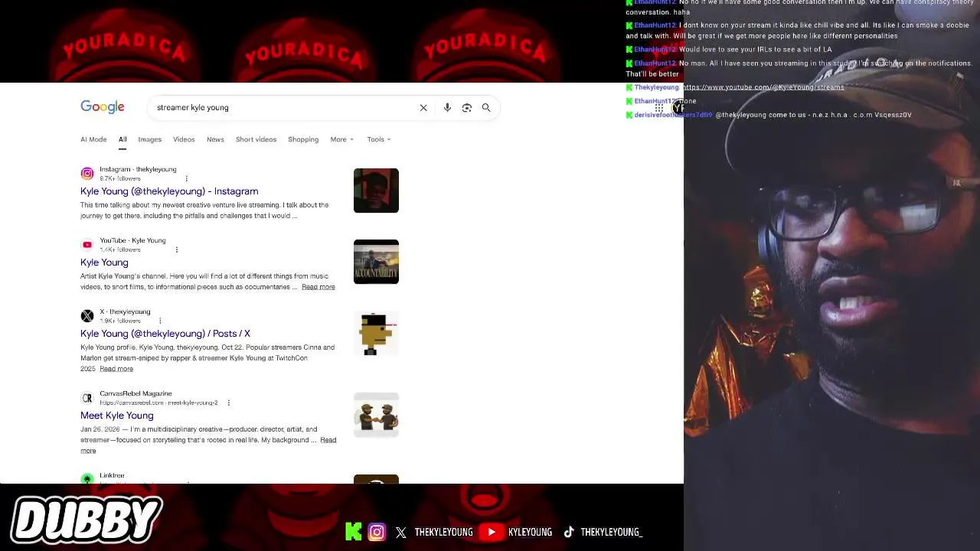The height and width of the screenshot is (551, 980).
Task: Open the Meet Kyle Young article link
Action: point(117,416)
